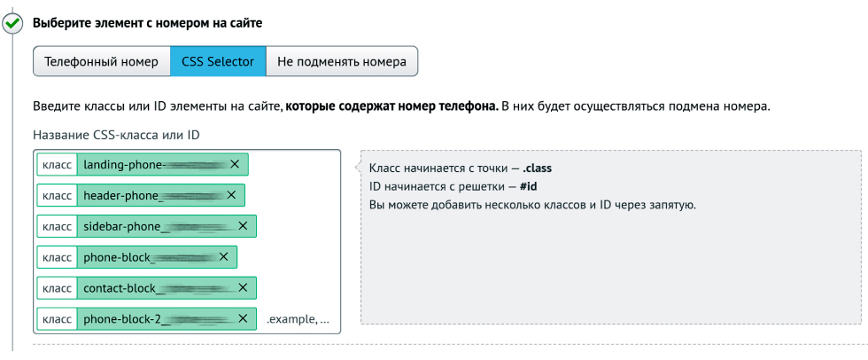The image size is (868, 360).
Task: Click класс prefix of the landing-phone tag
Action: pos(57,165)
